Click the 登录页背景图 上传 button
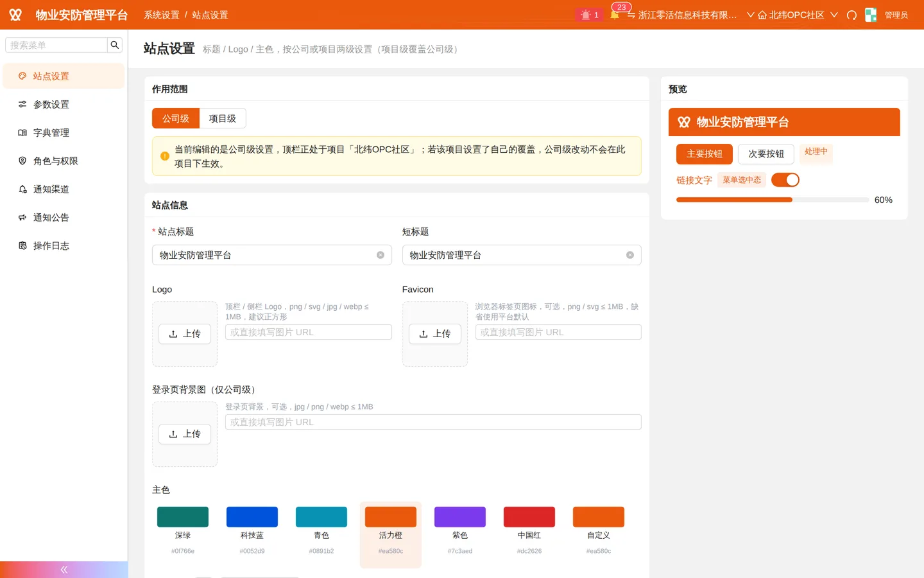 click(x=185, y=434)
